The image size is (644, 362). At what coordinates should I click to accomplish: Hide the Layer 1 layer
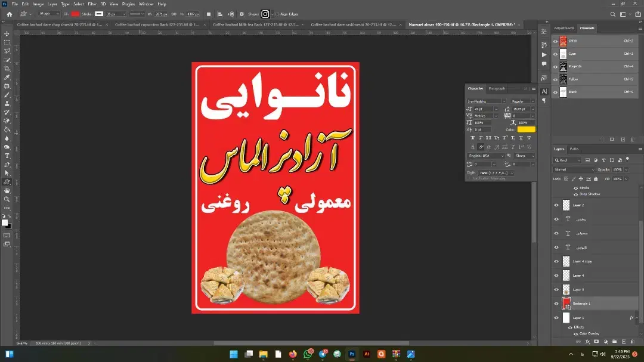tap(556, 318)
